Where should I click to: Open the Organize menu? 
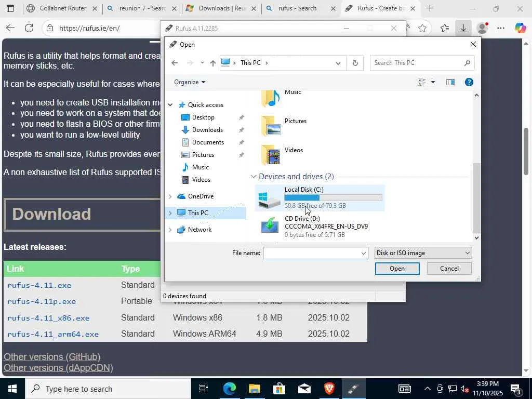(189, 82)
